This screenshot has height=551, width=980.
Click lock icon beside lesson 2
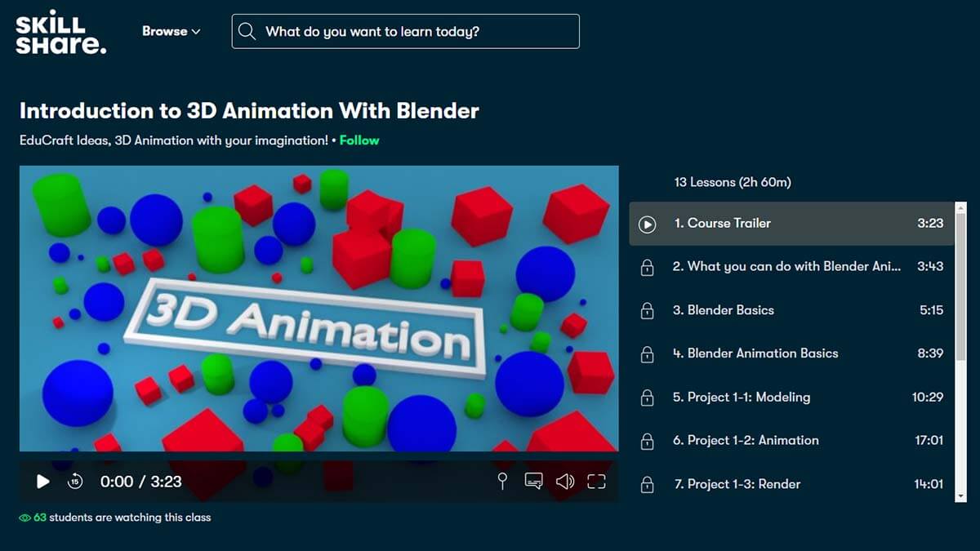coord(647,267)
